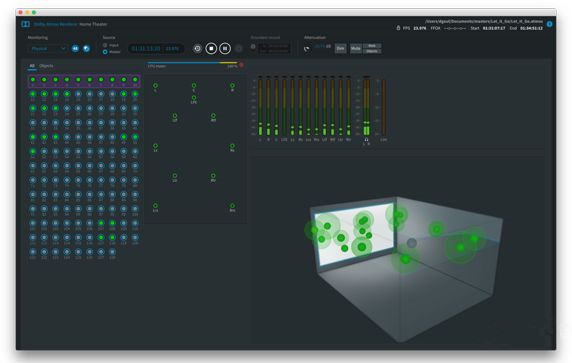The image size is (572, 363).
Task: Click the R speaker in layout view
Action: pyautogui.click(x=232, y=86)
